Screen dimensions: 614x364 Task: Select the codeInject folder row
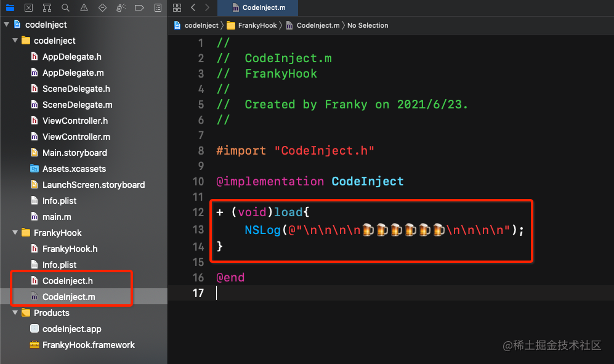(x=54, y=41)
